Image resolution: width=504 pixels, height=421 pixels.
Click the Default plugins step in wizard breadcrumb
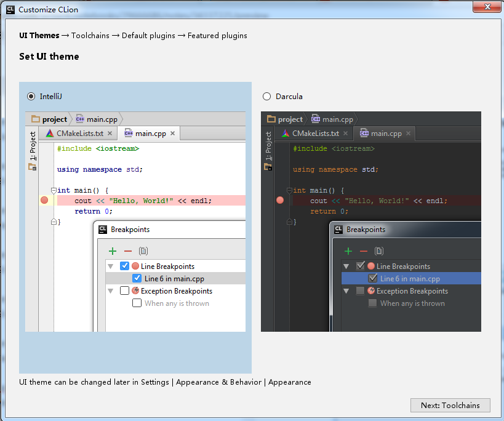pyautogui.click(x=148, y=35)
